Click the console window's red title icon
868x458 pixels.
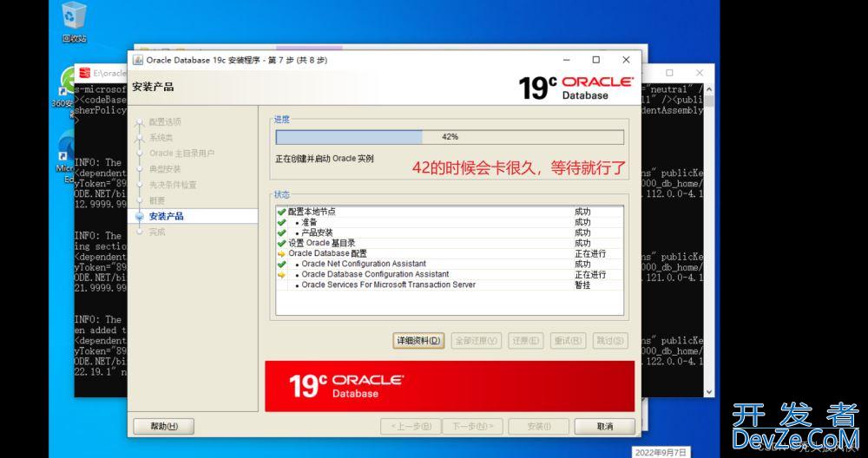(84, 73)
